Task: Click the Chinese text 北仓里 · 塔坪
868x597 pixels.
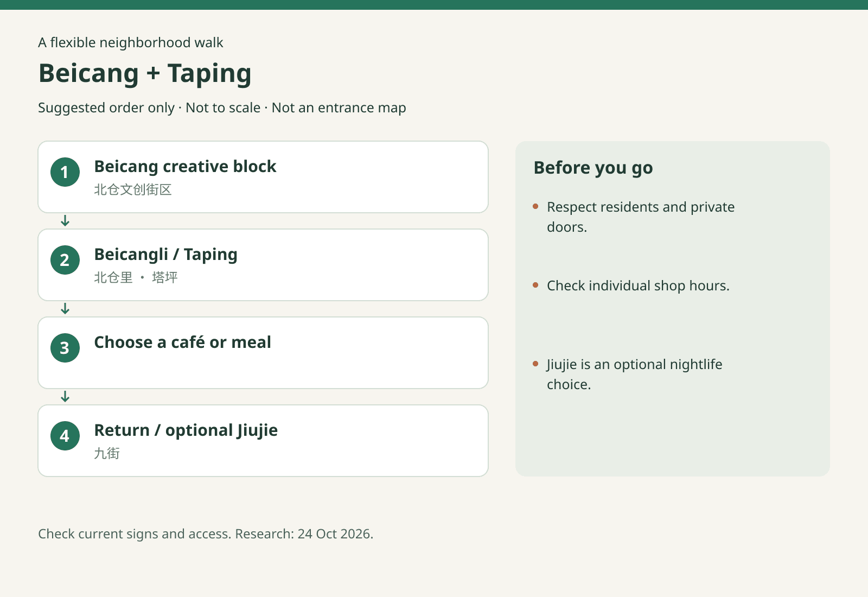Action: [x=136, y=277]
